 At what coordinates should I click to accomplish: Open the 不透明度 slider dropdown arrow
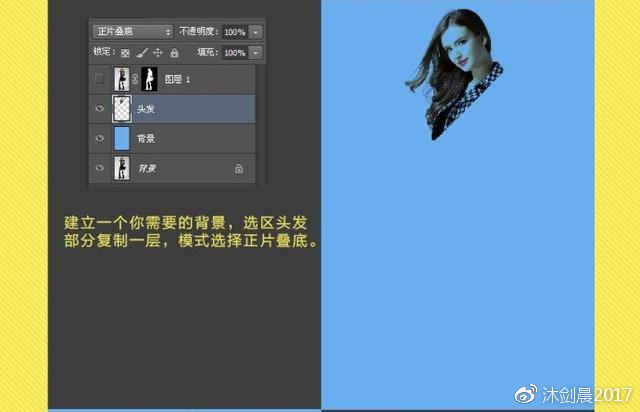click(256, 32)
